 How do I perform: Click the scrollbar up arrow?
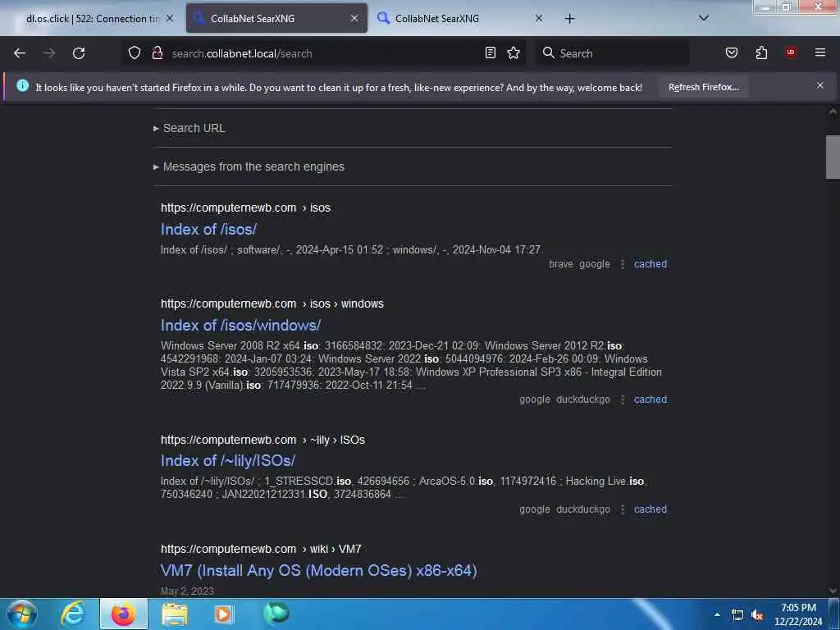pyautogui.click(x=833, y=112)
